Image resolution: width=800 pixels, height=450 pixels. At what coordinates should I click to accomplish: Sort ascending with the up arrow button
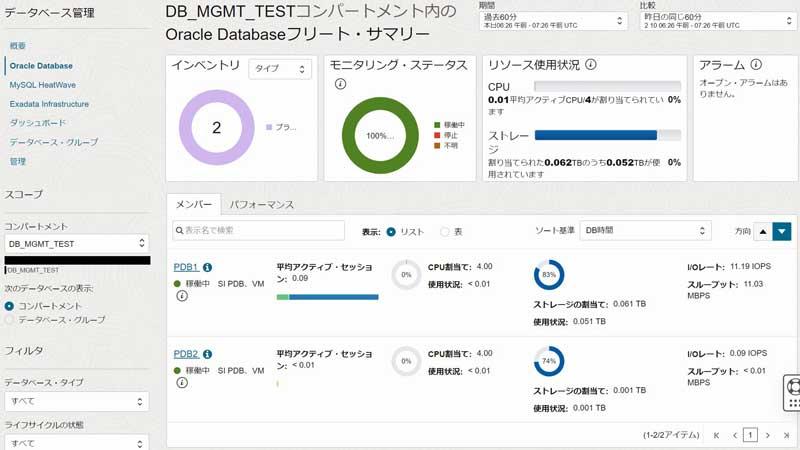click(763, 231)
